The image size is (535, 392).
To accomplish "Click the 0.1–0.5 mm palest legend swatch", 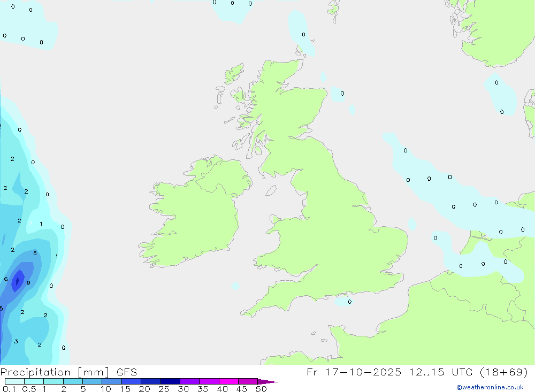I will (14, 381).
